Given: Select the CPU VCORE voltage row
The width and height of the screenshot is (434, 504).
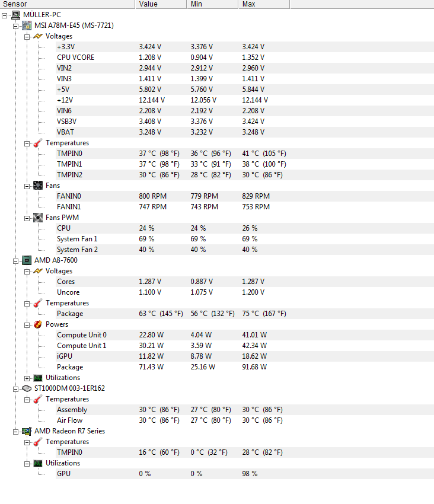Looking at the screenshot, I should click(x=245, y=58).
